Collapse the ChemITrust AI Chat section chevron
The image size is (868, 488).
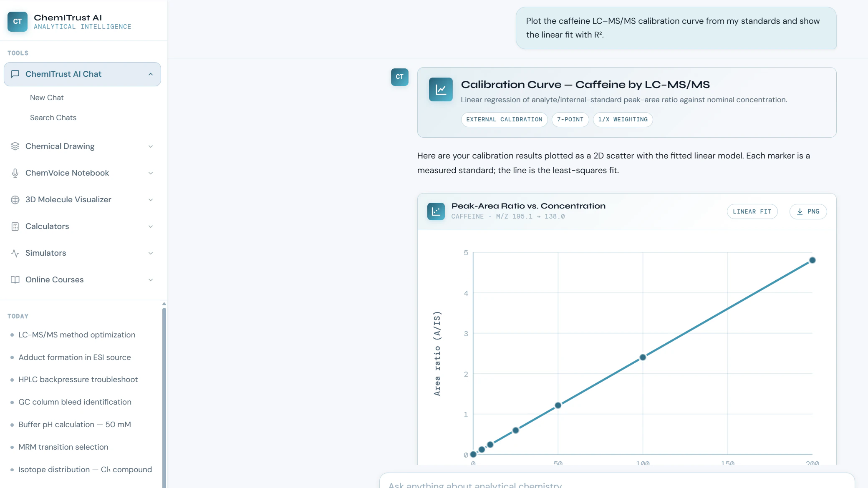click(151, 74)
